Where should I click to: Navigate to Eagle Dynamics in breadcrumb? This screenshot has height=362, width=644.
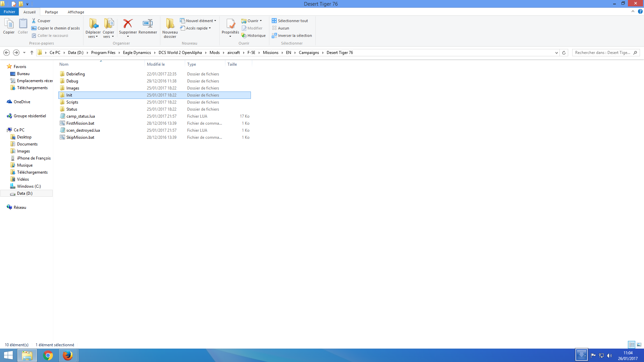[137, 53]
